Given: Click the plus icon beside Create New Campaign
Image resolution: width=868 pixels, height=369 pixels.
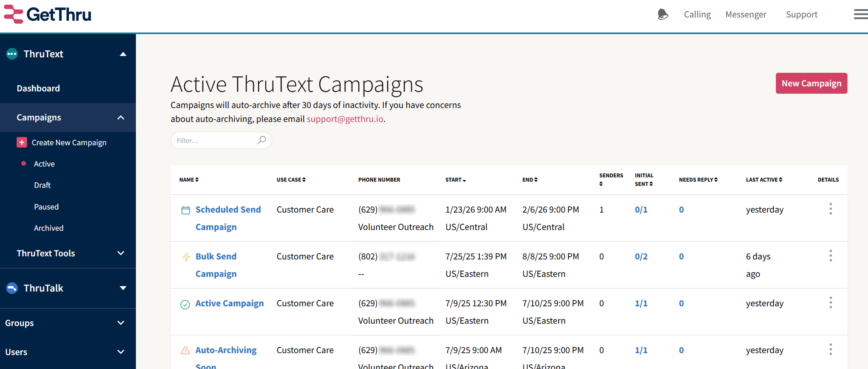Looking at the screenshot, I should pyautogui.click(x=22, y=142).
